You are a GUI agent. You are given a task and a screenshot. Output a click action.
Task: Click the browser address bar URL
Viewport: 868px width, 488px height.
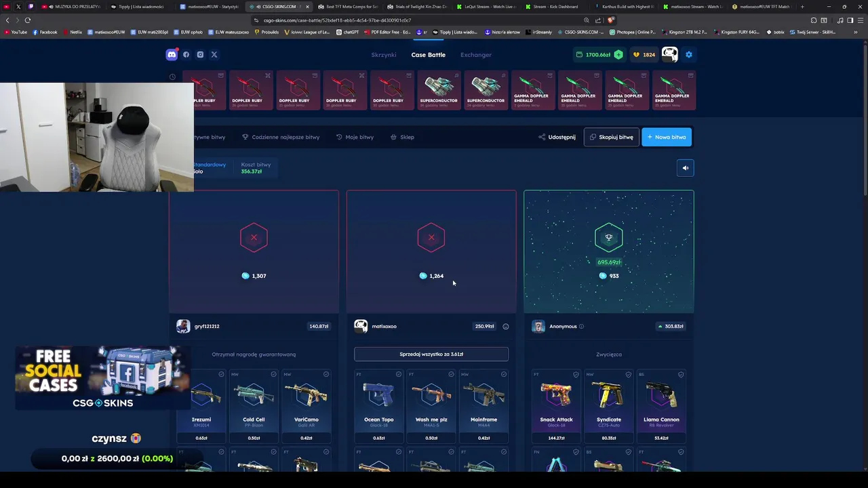(338, 20)
